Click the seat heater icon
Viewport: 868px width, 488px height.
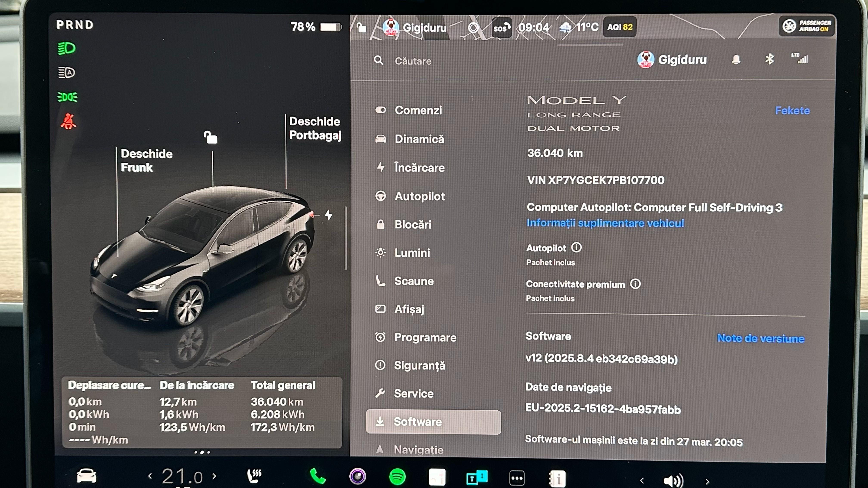pos(254,476)
